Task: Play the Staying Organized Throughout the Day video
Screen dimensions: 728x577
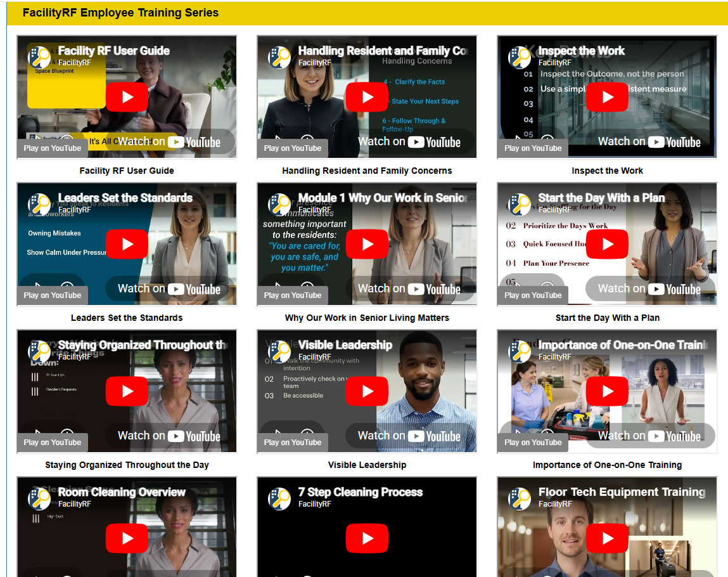Action: (127, 391)
